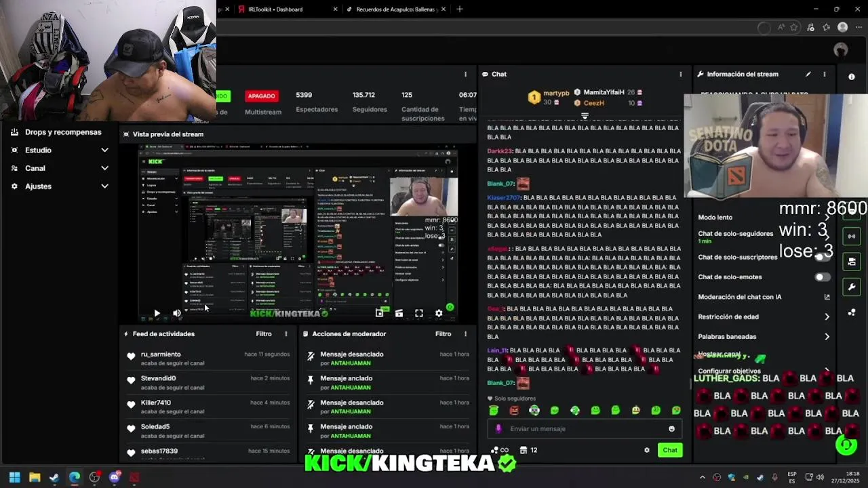Open the preview mini-player icon
Image resolution: width=868 pixels, height=488 pixels.
coord(379,313)
